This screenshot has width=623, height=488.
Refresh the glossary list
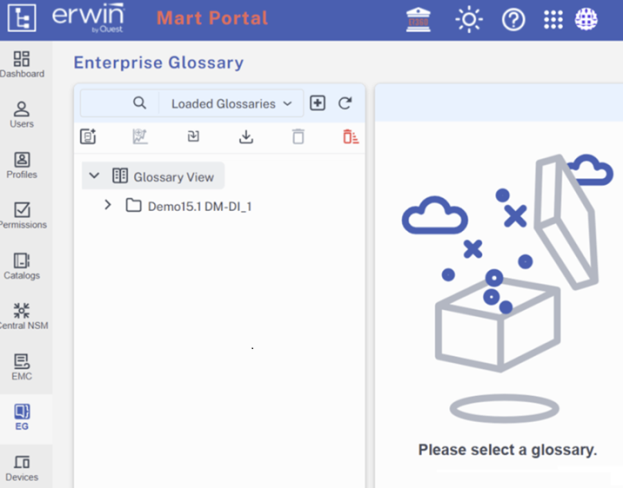coord(346,103)
